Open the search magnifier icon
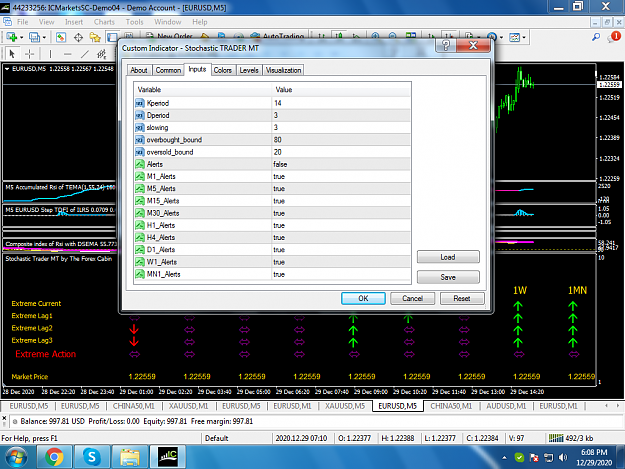Screen dimensions: 625x469 point(596,37)
